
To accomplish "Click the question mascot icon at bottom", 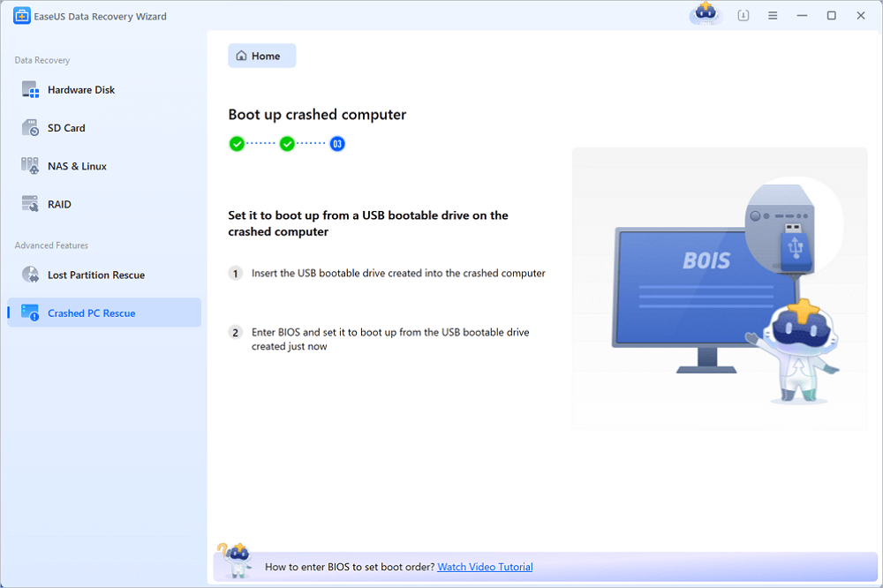I will click(x=236, y=560).
